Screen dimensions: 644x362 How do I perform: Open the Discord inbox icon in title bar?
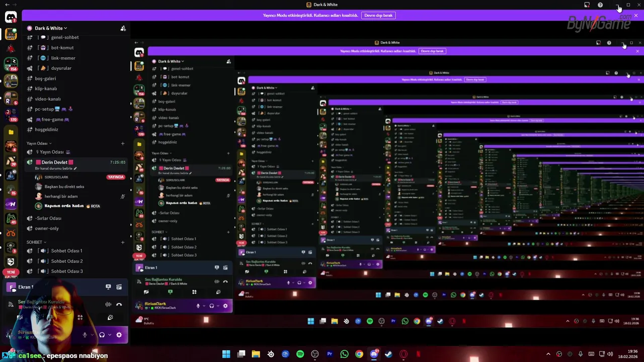click(x=587, y=5)
